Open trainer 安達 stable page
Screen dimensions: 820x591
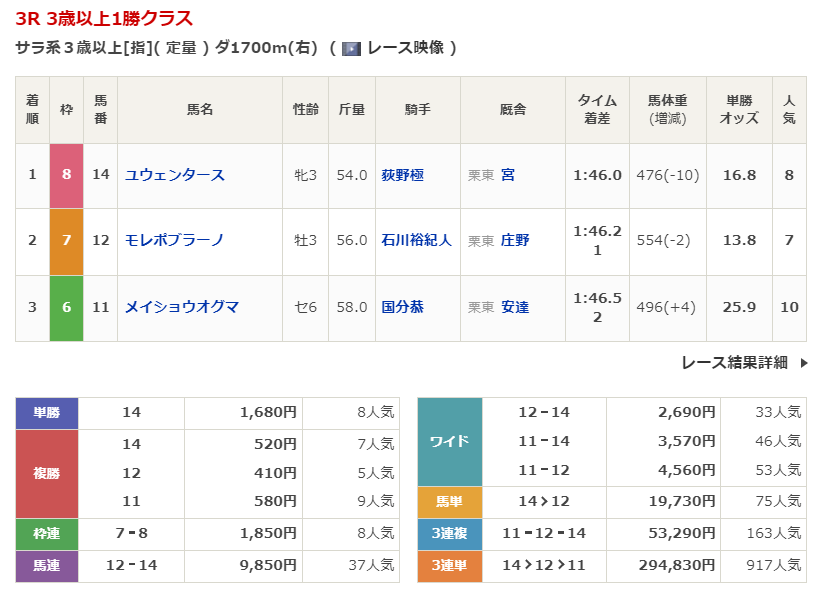[515, 307]
